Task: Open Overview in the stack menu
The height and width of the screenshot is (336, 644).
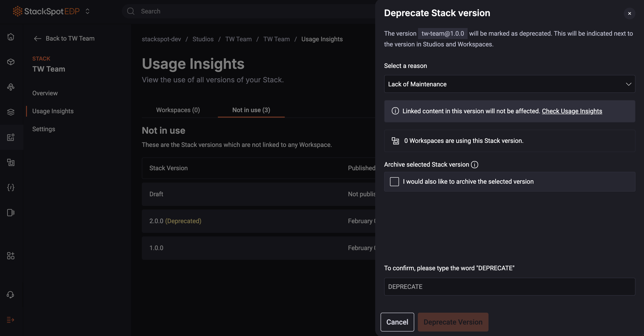Action: point(45,93)
